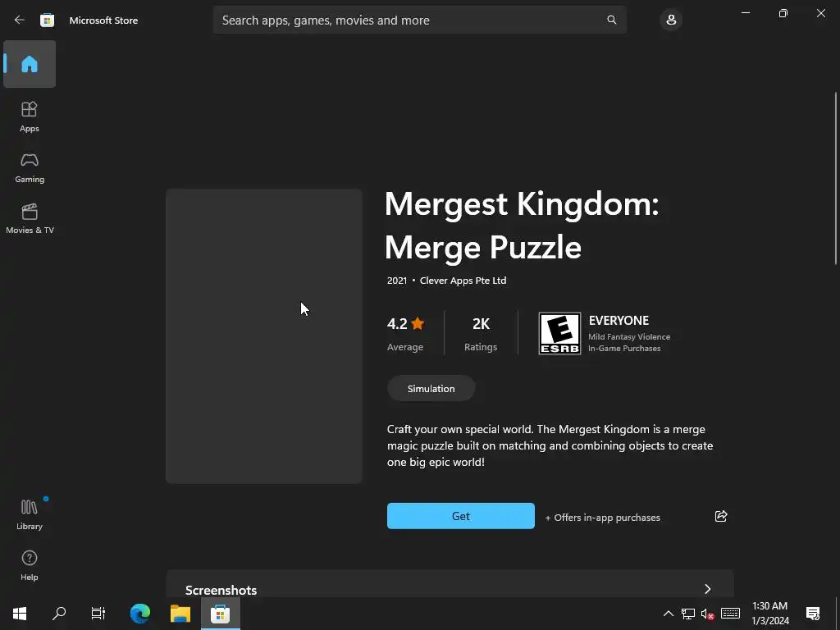The height and width of the screenshot is (630, 840).
Task: Select the Simulation category tag
Action: (x=431, y=388)
